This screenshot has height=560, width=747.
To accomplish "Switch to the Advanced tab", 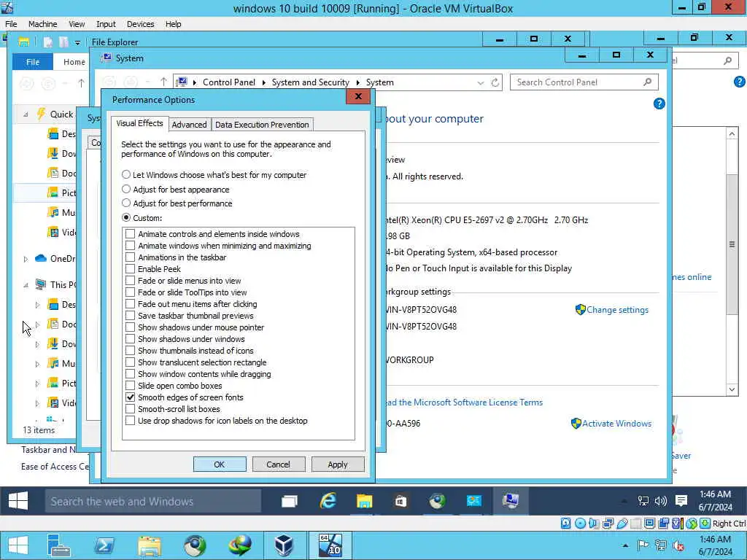I will point(189,124).
